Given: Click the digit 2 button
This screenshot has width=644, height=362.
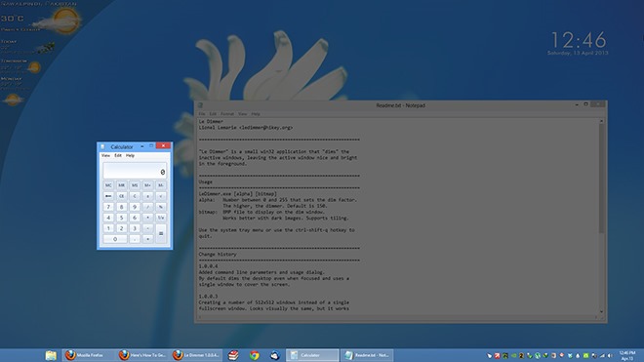Looking at the screenshot, I should [x=122, y=228].
